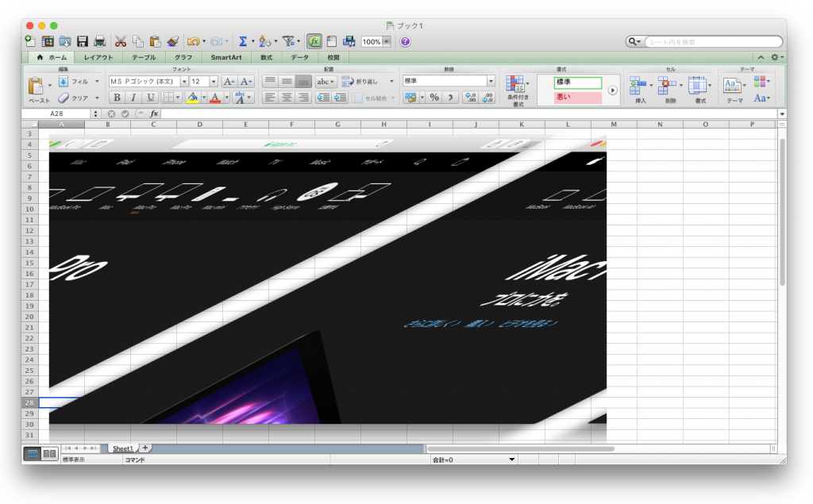This screenshot has width=813, height=504.
Task: Open the フィル fill options dropdown
Action: pos(97,82)
